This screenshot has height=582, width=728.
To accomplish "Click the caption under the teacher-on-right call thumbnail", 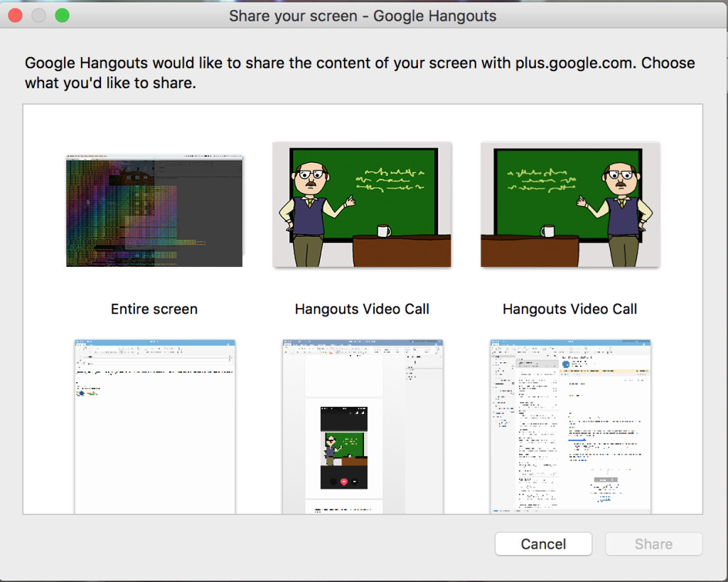I will [569, 309].
